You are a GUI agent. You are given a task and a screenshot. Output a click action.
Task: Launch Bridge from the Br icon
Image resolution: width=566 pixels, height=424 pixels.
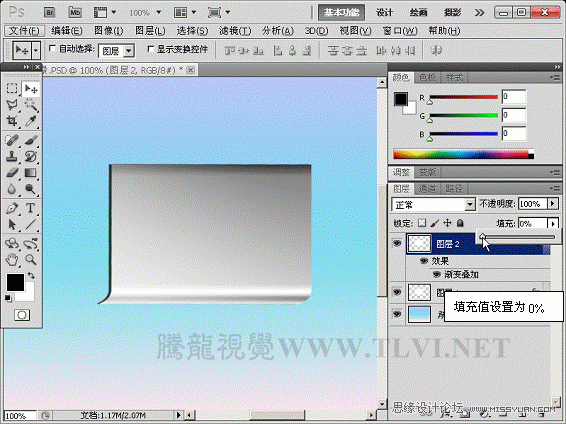tap(49, 12)
